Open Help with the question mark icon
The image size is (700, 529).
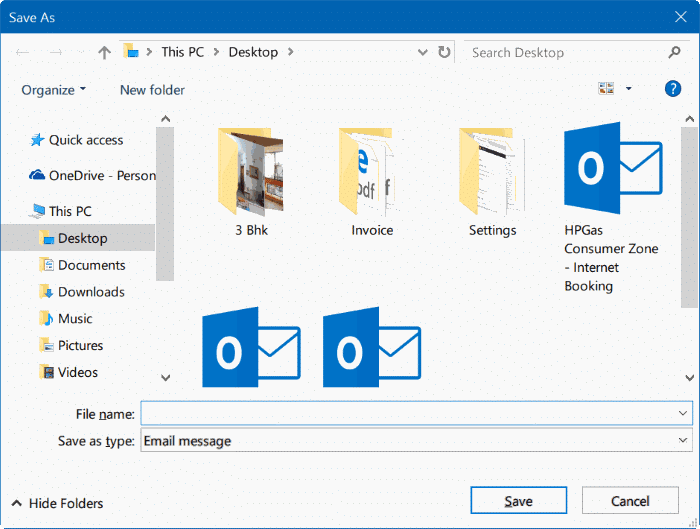click(672, 89)
